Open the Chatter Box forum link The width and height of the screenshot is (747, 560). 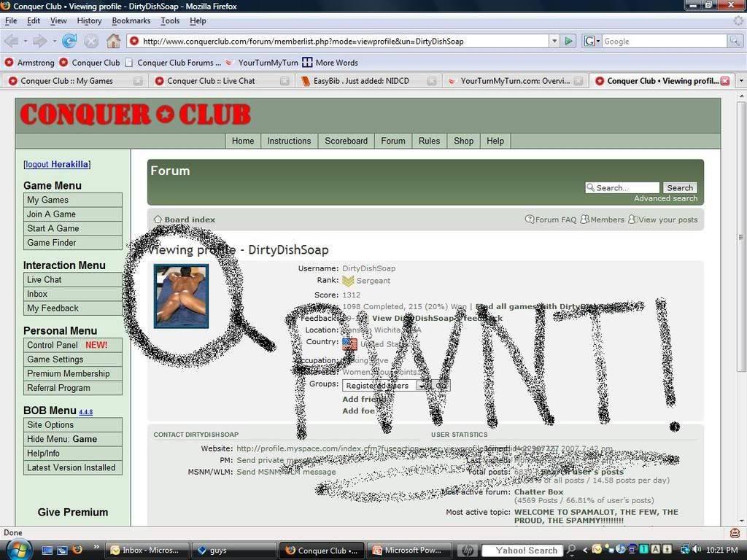(539, 492)
